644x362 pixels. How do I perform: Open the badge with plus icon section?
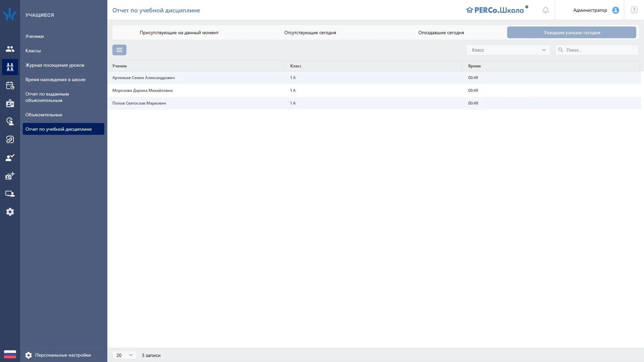(x=10, y=176)
